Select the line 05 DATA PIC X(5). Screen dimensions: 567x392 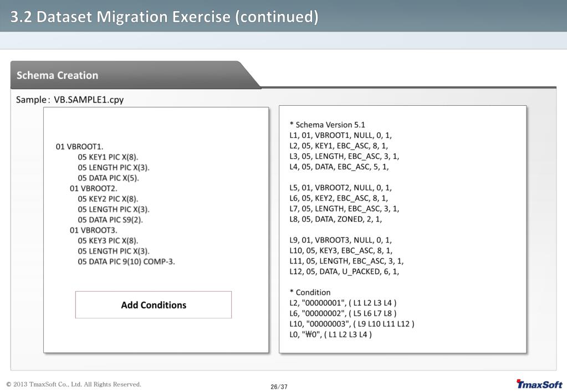point(108,178)
